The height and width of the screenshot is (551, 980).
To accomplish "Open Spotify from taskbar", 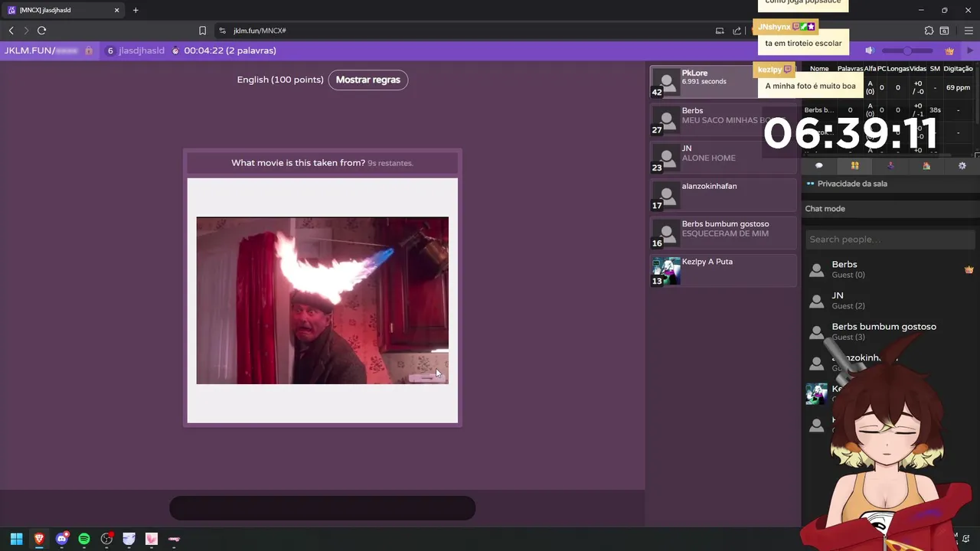I will point(84,539).
